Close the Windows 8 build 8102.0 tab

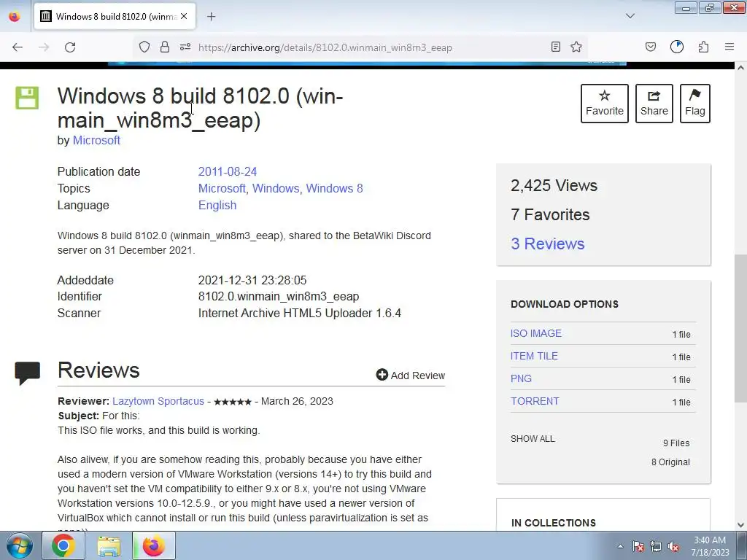click(184, 16)
